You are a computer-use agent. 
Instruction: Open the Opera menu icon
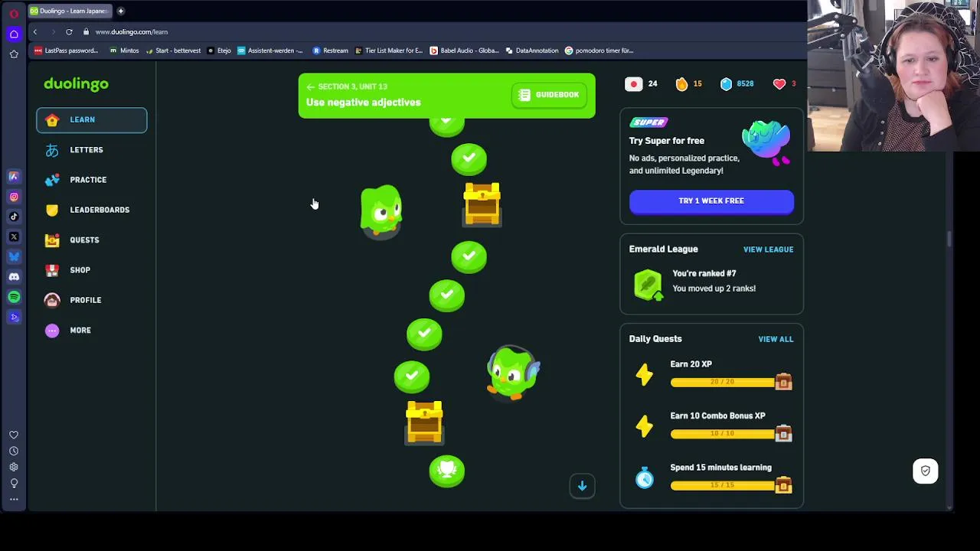[14, 13]
